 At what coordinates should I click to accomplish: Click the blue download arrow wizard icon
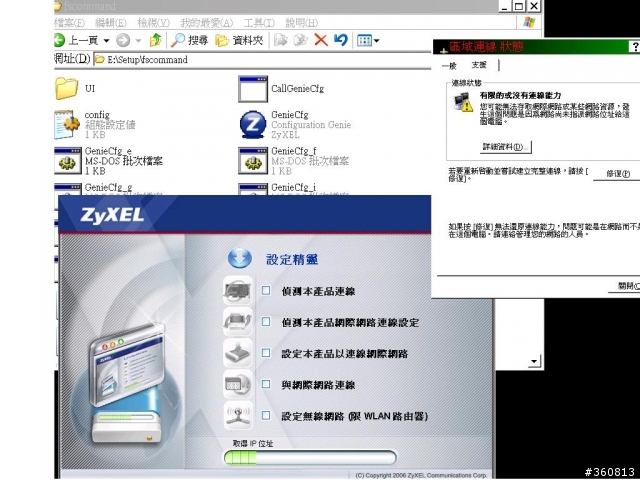click(240, 258)
